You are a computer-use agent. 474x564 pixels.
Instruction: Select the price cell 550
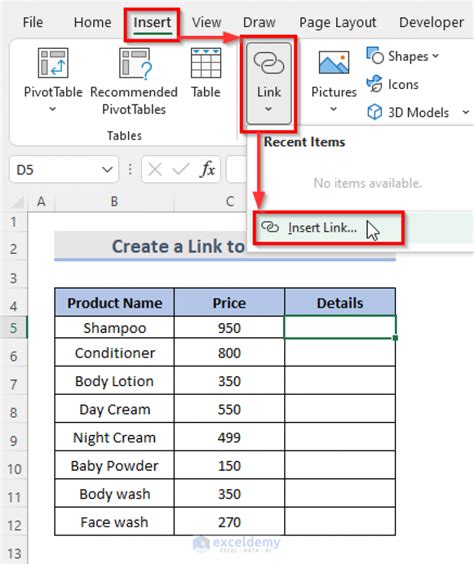pos(229,409)
